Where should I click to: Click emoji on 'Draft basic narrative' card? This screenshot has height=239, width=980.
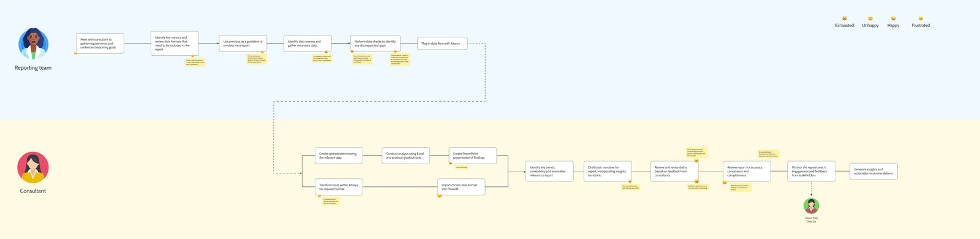point(630,181)
